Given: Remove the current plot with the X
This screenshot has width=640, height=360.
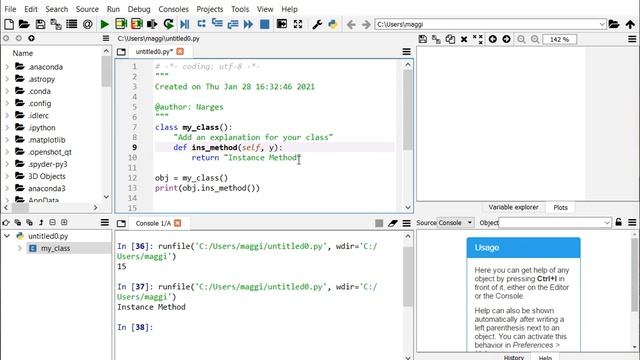Looking at the screenshot, I should [464, 39].
